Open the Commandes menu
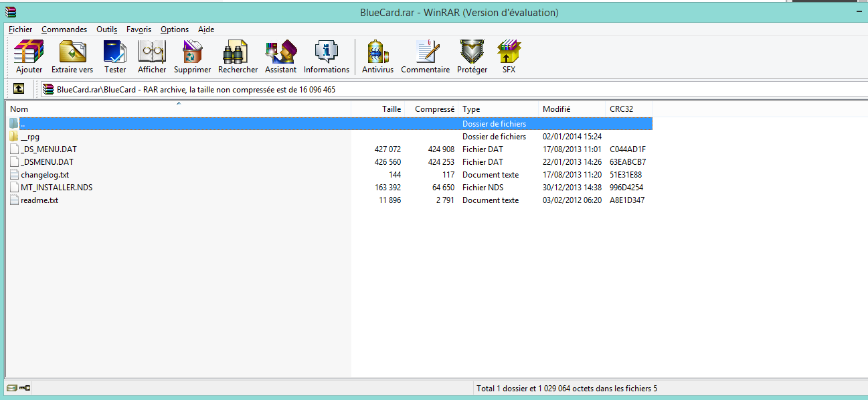This screenshot has height=400, width=868. (x=64, y=29)
